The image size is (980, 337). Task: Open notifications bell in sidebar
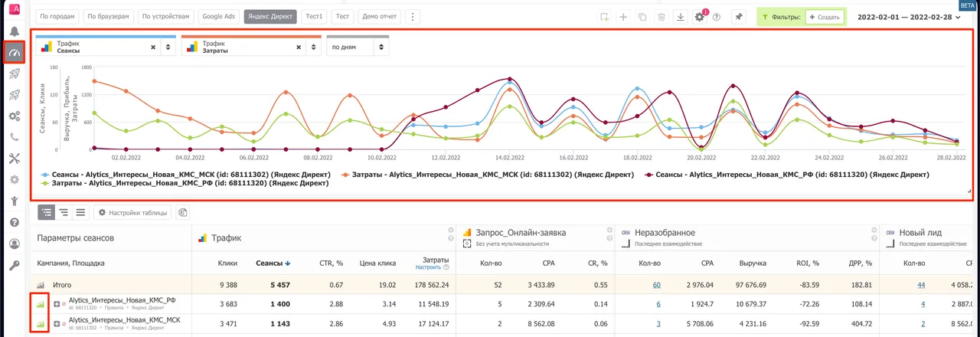[15, 31]
